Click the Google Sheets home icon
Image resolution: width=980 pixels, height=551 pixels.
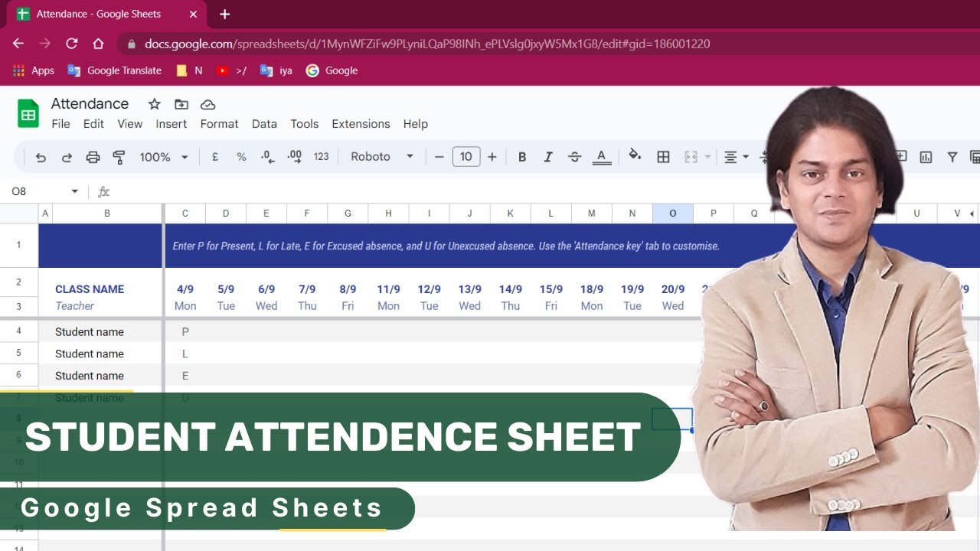point(28,114)
